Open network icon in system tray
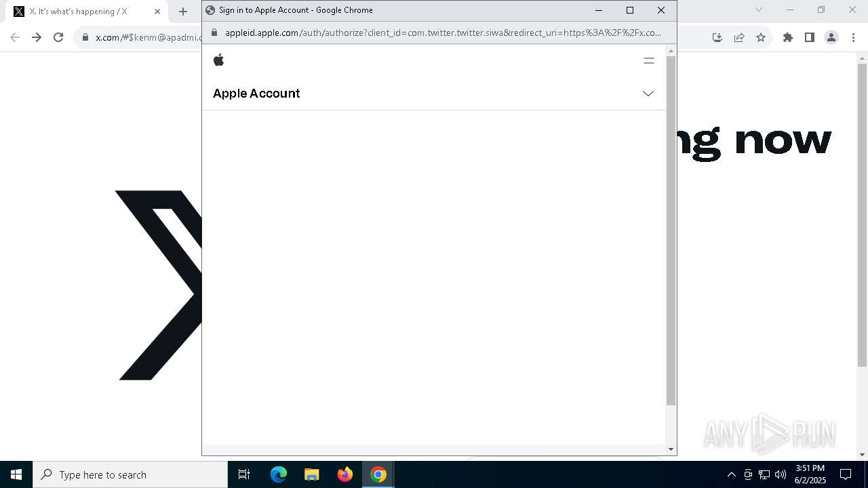 764,474
